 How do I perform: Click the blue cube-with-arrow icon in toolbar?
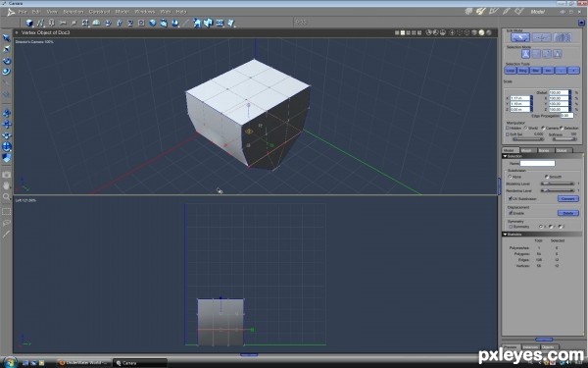pos(164,24)
